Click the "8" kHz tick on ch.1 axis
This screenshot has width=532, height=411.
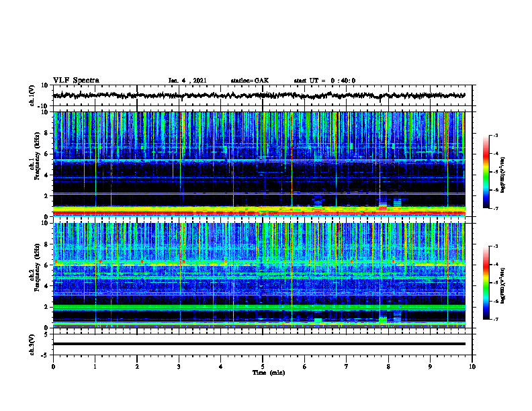click(46, 133)
